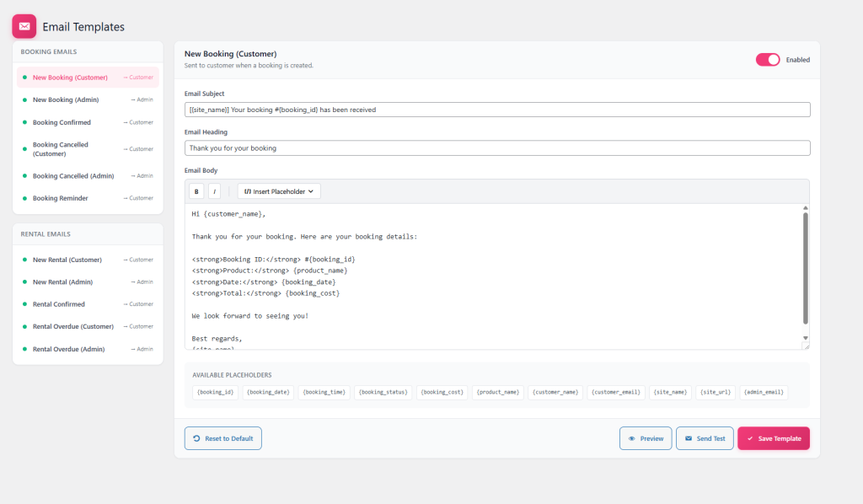This screenshot has height=504, width=863.
Task: Toggle bold formatting in email body
Action: [196, 191]
